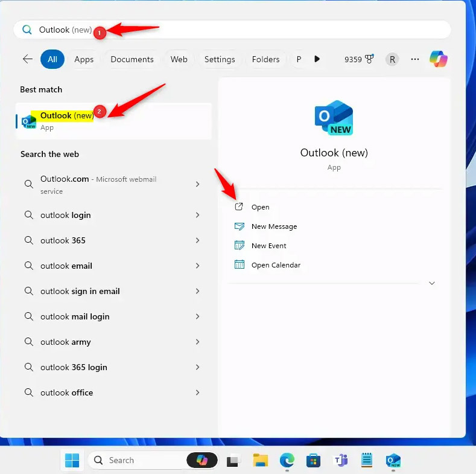This screenshot has width=476, height=474.
Task: Open File Explorer from the taskbar
Action: click(x=261, y=460)
